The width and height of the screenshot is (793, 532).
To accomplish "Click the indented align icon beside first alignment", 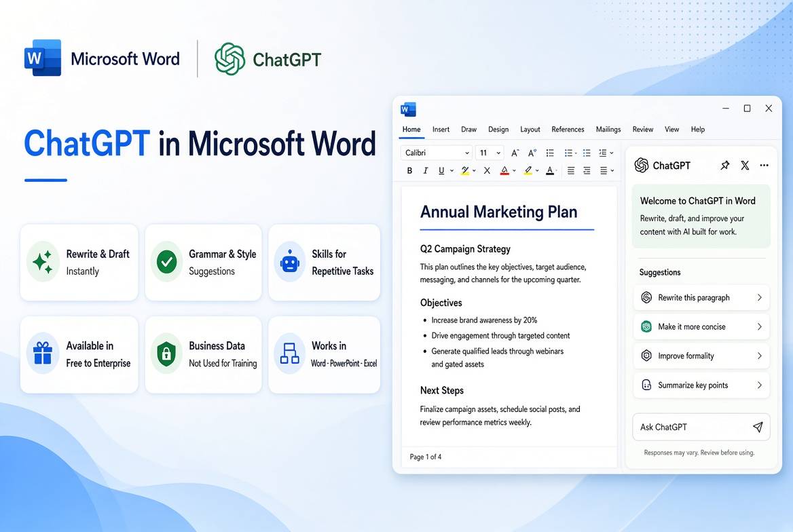I will pyautogui.click(x=587, y=170).
